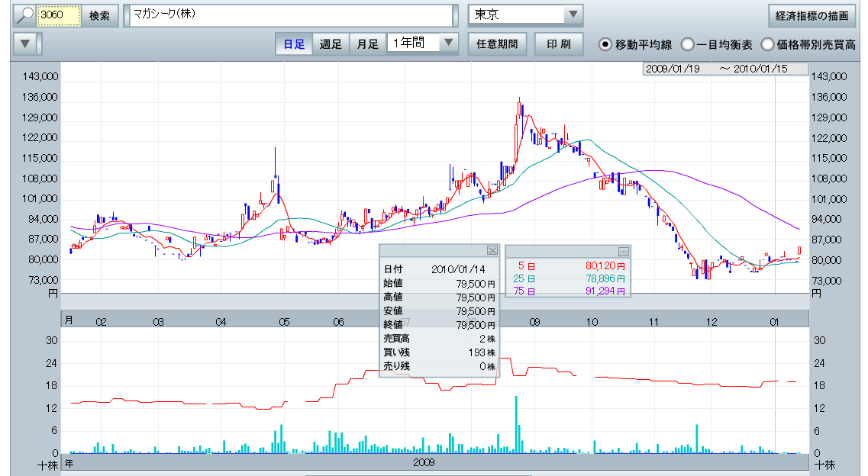868x476 pixels.
Task: Select the 月足 monthly chart
Action: pos(367,44)
